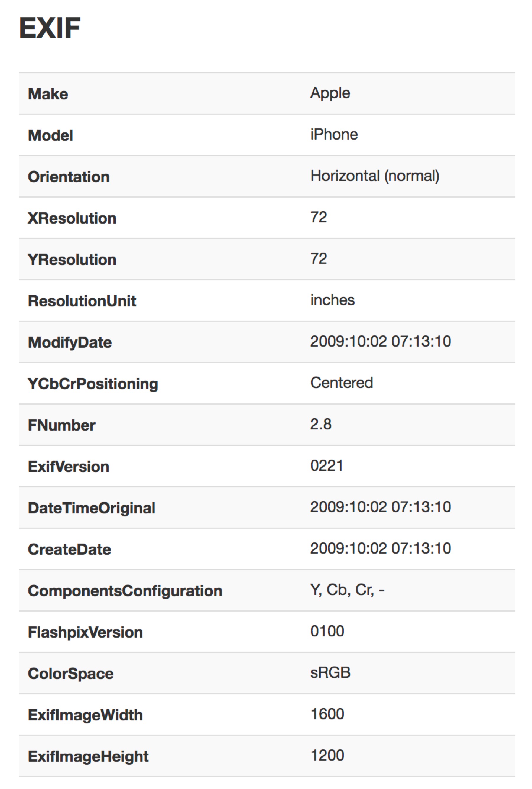Click the Horizontal (normal) value

[375, 176]
